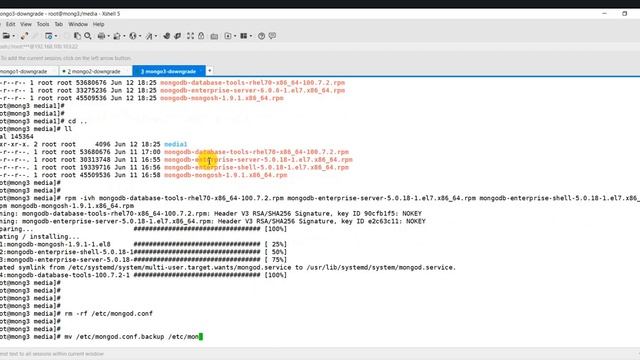Click 'mv /etc/mongod.conf.backup /etc/mon' command line

tap(131, 337)
